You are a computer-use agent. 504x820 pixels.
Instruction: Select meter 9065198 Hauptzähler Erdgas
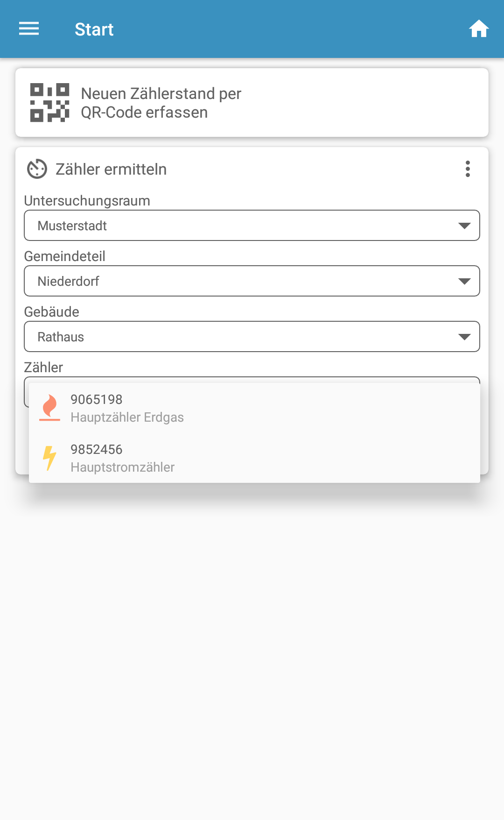coord(127,408)
